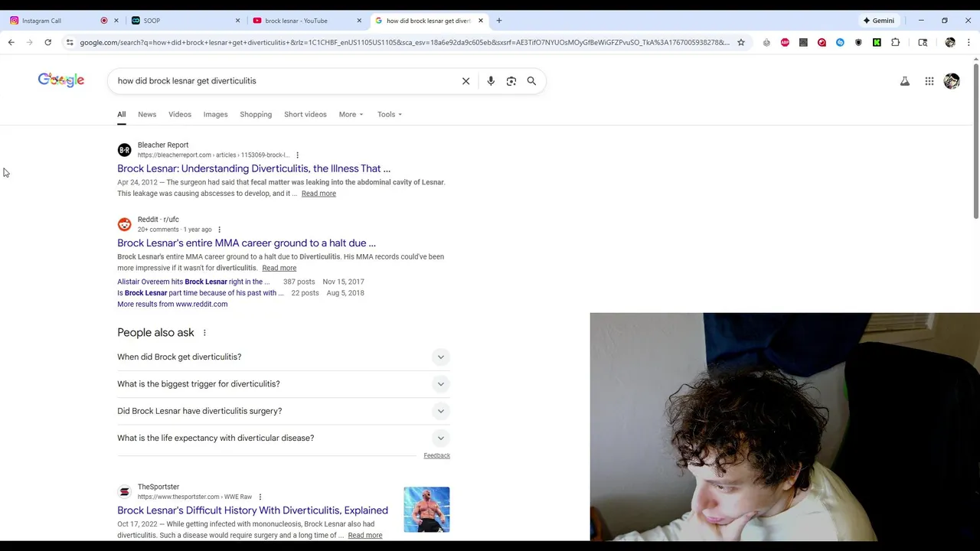This screenshot has height=551, width=980.
Task: Select the All results tab
Action: coord(121,114)
